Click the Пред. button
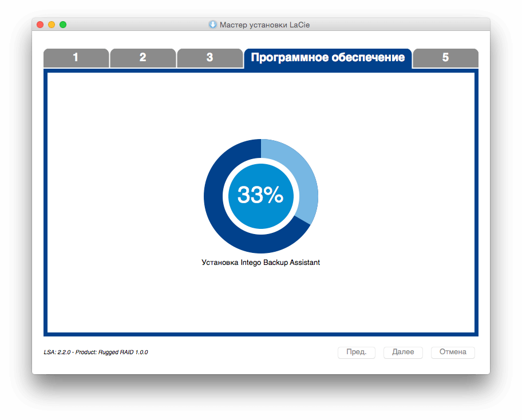Screen dimensions: 522x420 357,352
